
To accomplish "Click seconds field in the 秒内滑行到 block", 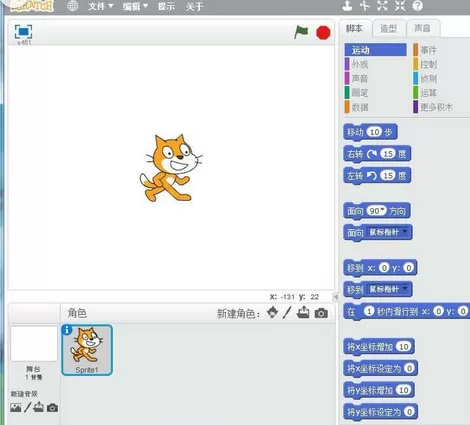I will point(369,311).
